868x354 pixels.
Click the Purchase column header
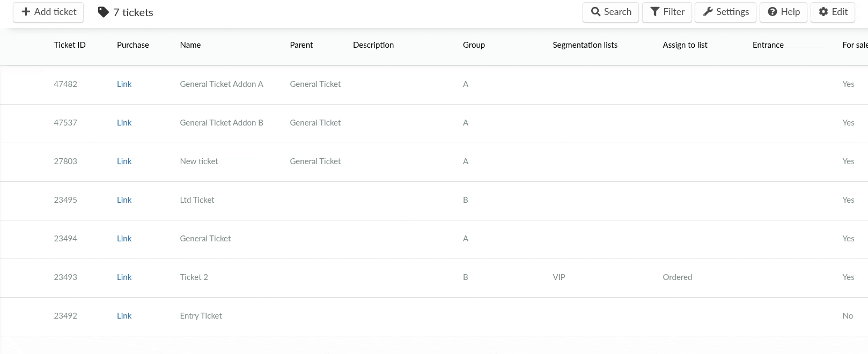click(133, 45)
